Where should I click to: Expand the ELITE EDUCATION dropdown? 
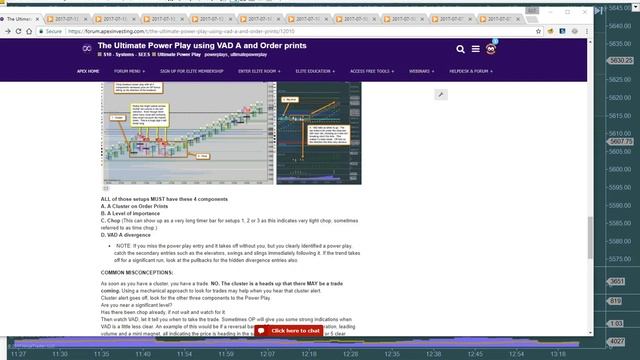[x=315, y=71]
